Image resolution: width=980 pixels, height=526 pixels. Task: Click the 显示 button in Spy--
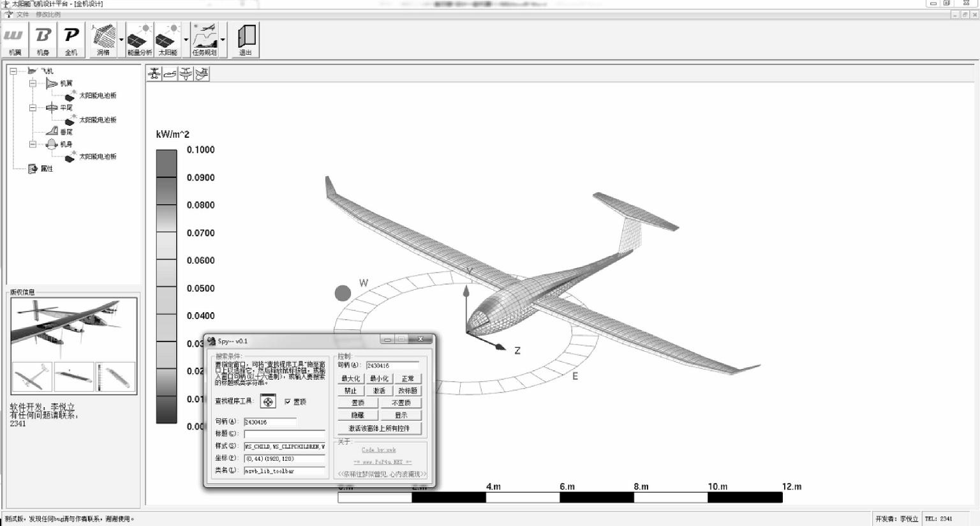click(401, 415)
